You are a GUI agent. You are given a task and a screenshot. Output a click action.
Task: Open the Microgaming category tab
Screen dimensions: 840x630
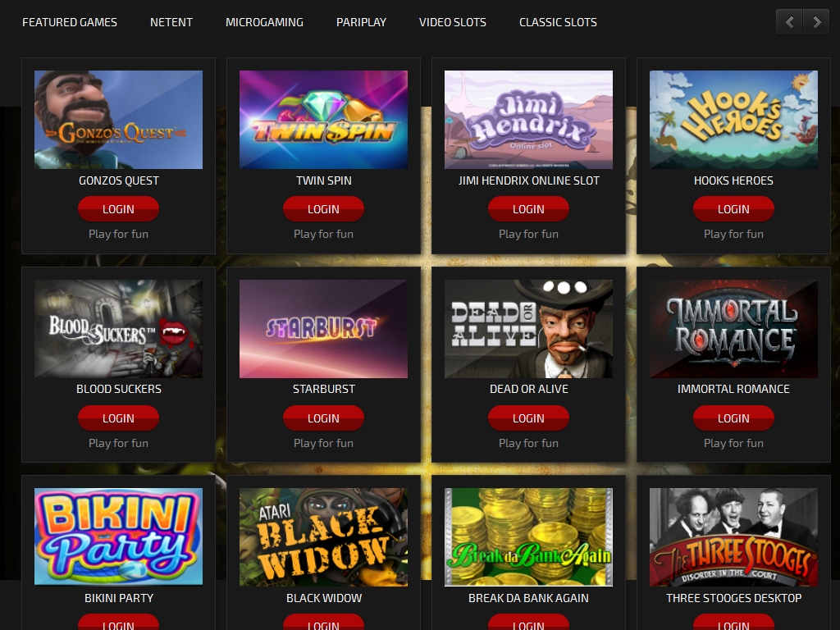point(264,22)
